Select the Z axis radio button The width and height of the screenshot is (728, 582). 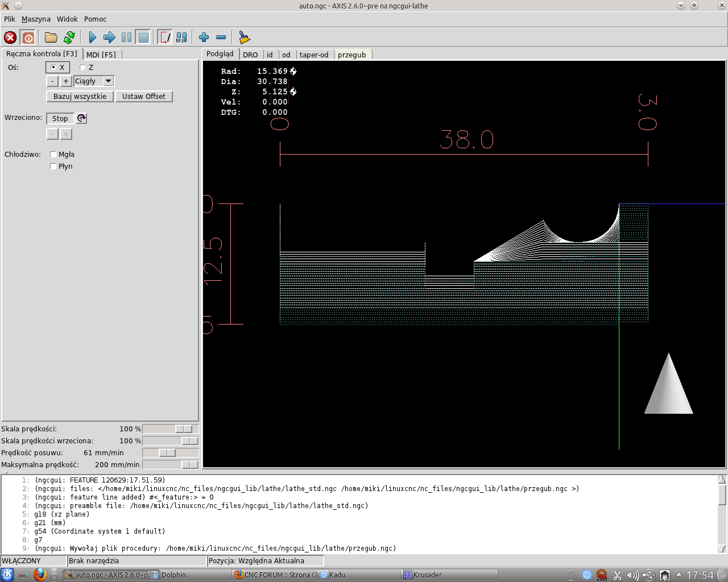[x=87, y=67]
